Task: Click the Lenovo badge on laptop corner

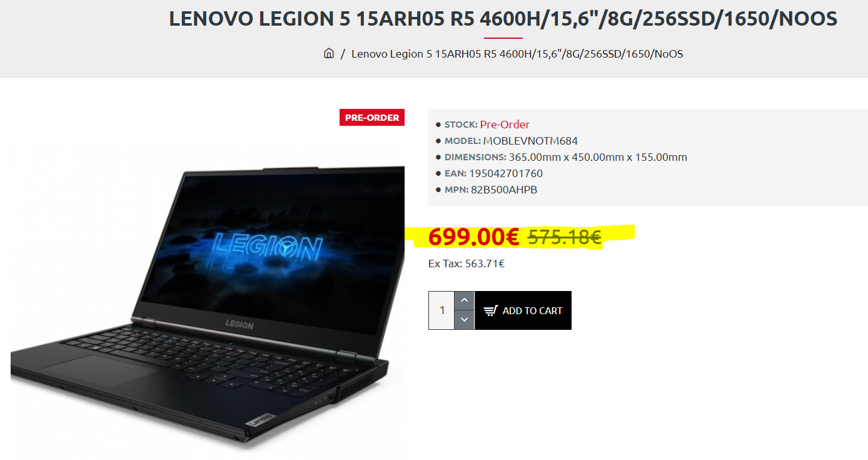Action: pyautogui.click(x=260, y=419)
